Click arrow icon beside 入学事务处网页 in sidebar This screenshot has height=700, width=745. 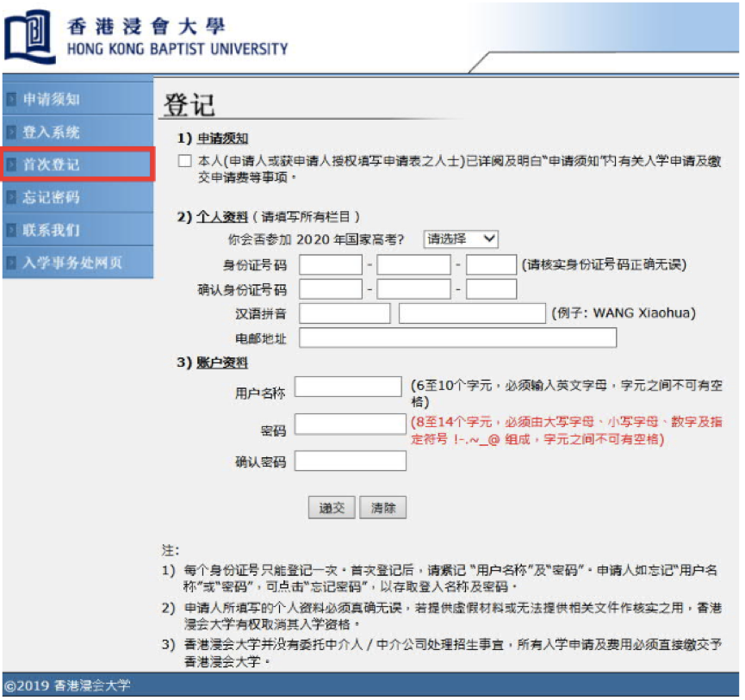[11, 263]
